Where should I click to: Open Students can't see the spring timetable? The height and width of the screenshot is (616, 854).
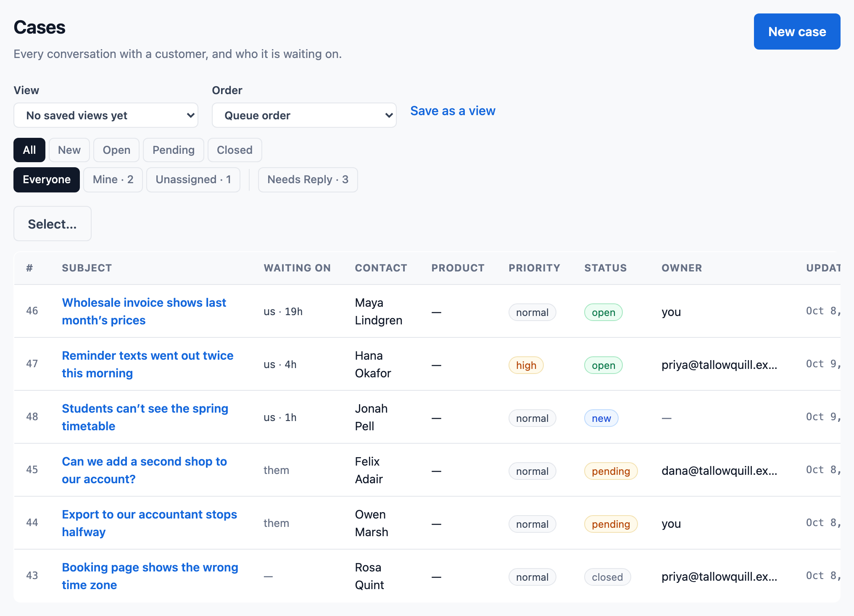tap(145, 417)
